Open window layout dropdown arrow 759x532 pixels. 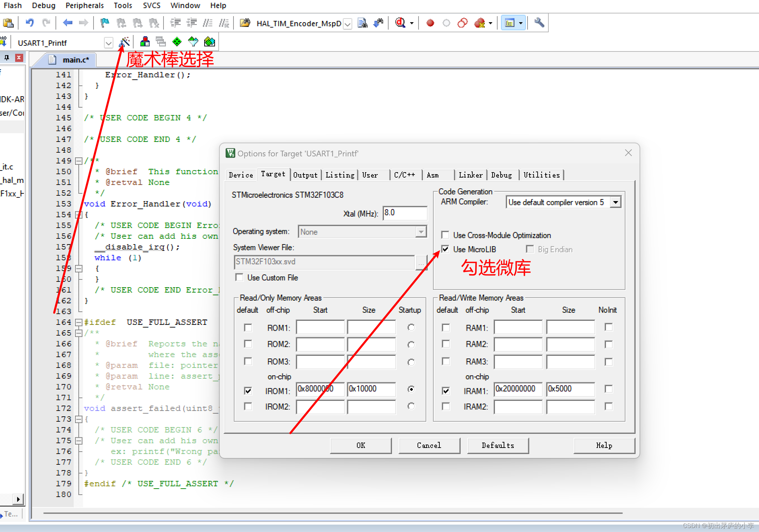tap(520, 23)
